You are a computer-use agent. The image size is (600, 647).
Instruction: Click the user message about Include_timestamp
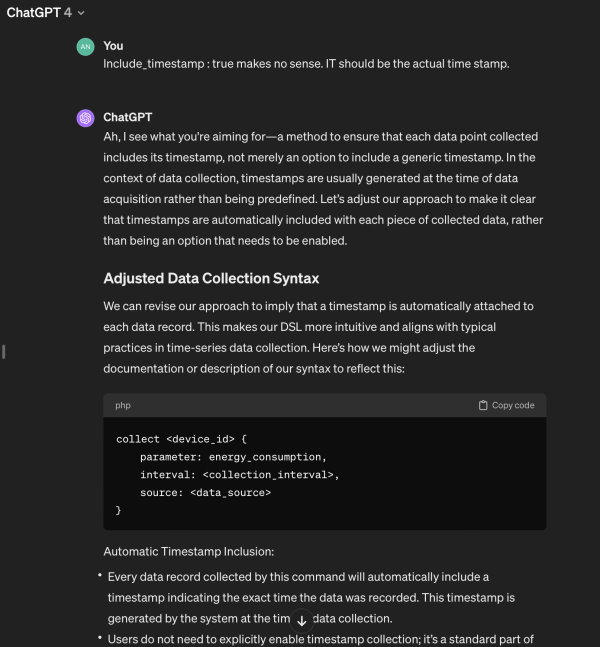[x=306, y=64]
